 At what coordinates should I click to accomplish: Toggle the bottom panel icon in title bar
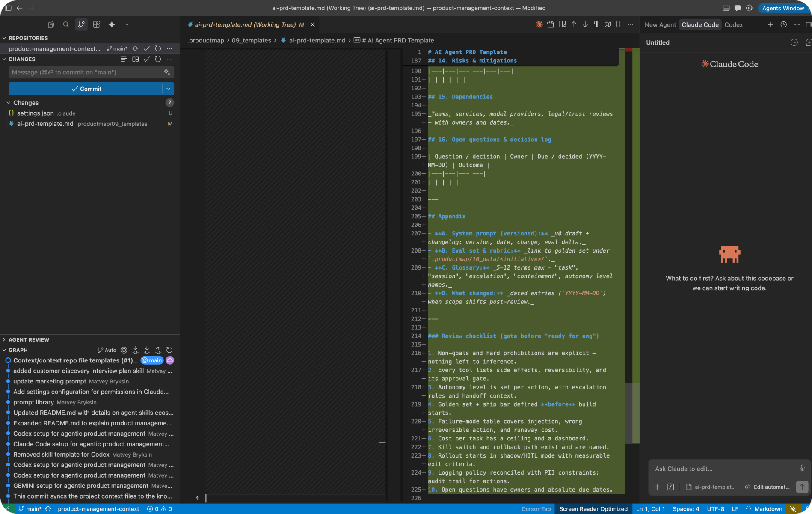[x=726, y=8]
